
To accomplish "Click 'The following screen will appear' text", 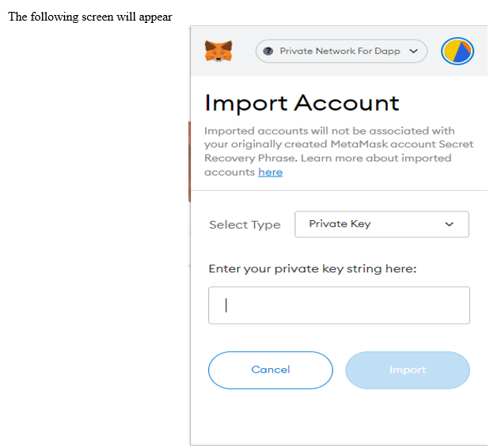I will 90,17.
